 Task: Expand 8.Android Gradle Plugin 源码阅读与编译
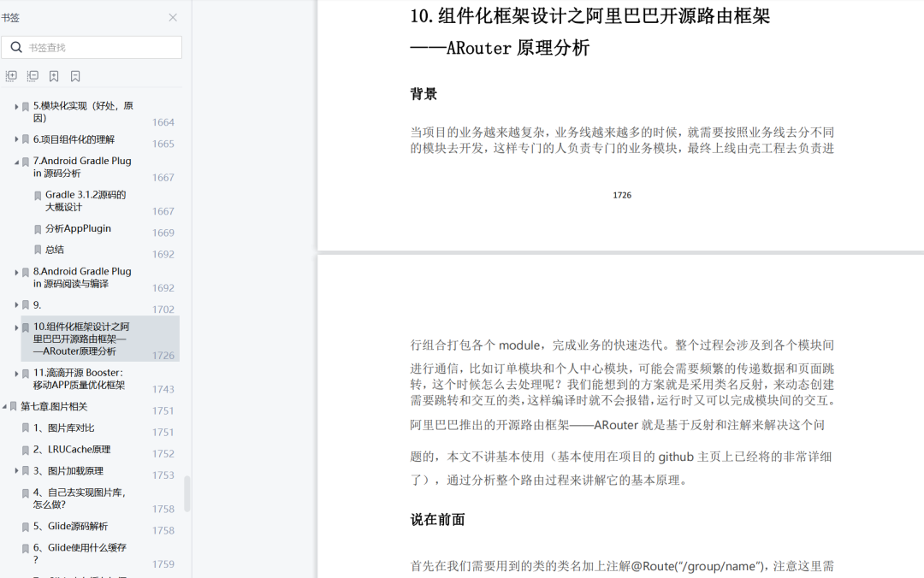point(16,272)
